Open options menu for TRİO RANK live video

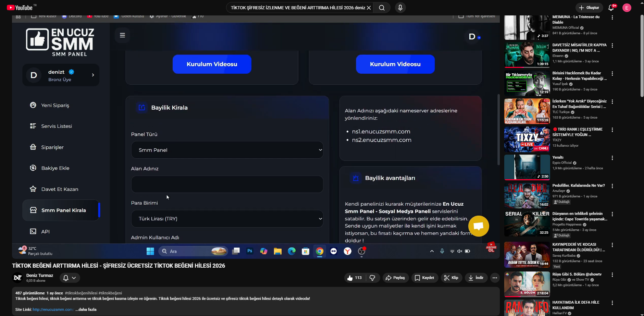612,130
